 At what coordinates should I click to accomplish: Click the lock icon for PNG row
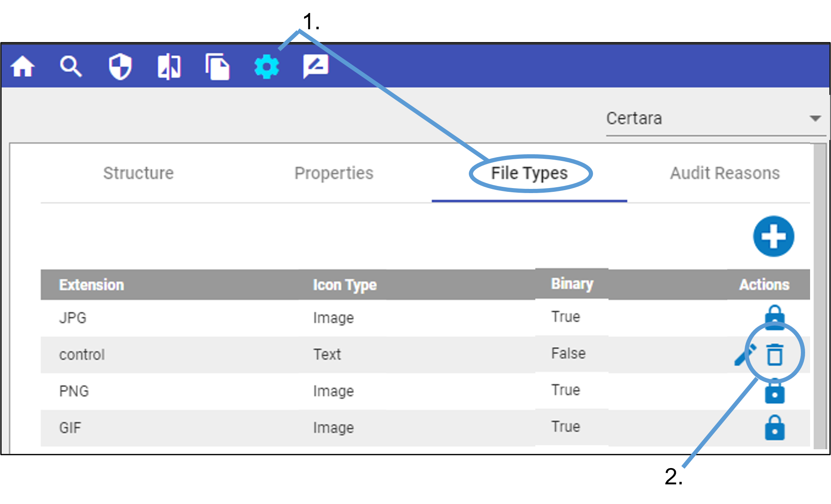(x=775, y=391)
